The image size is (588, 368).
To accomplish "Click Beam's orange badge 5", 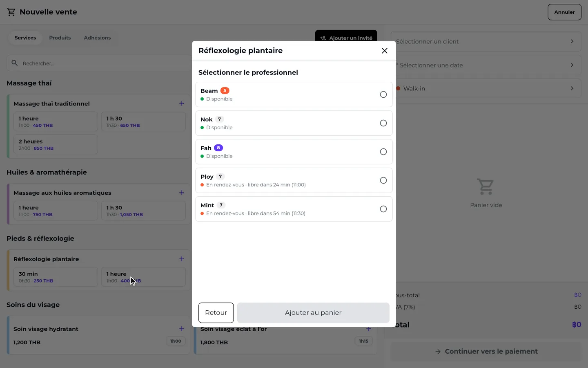I will [225, 90].
